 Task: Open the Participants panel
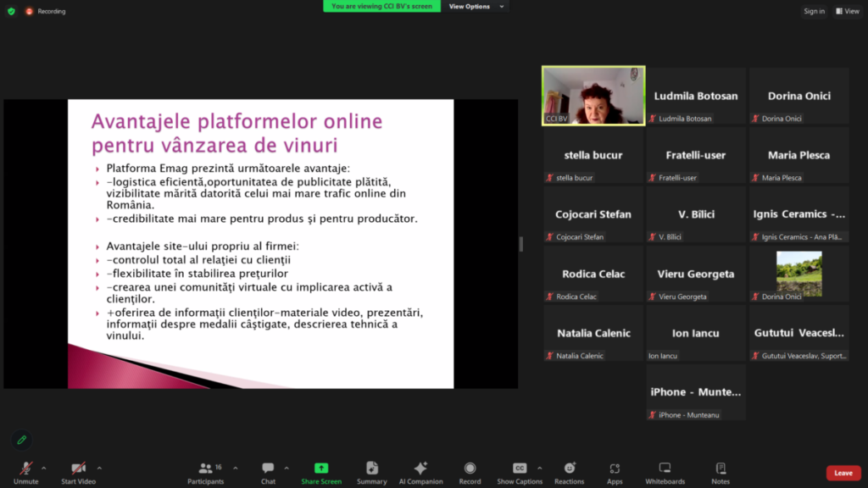pyautogui.click(x=205, y=473)
